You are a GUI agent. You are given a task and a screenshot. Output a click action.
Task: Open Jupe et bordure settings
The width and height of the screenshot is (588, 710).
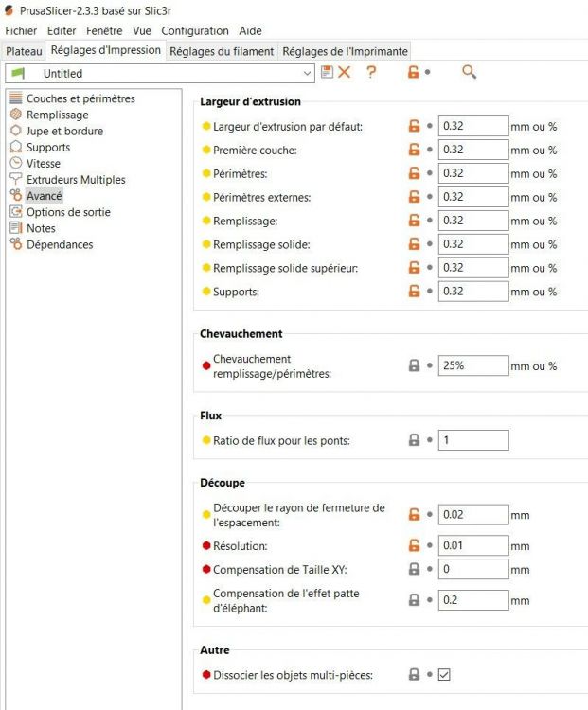[64, 131]
